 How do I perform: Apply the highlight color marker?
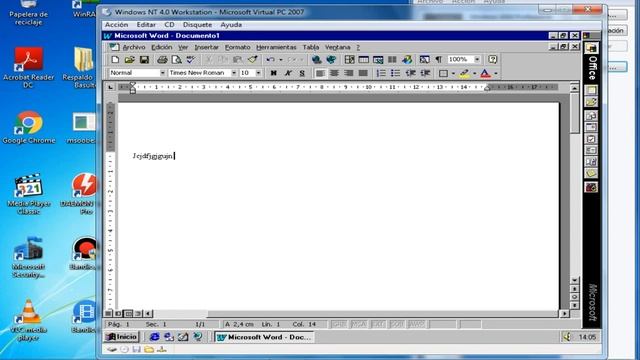[464, 73]
